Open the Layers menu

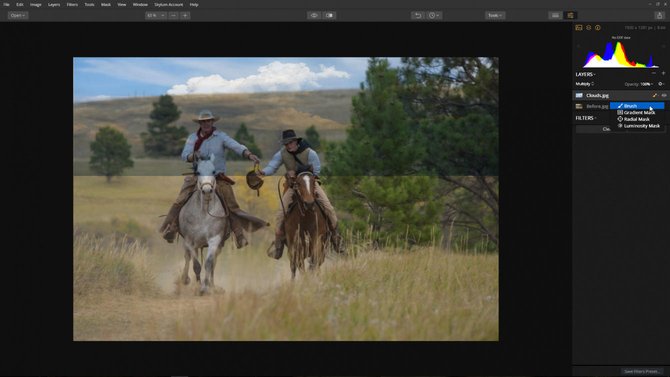point(54,4)
